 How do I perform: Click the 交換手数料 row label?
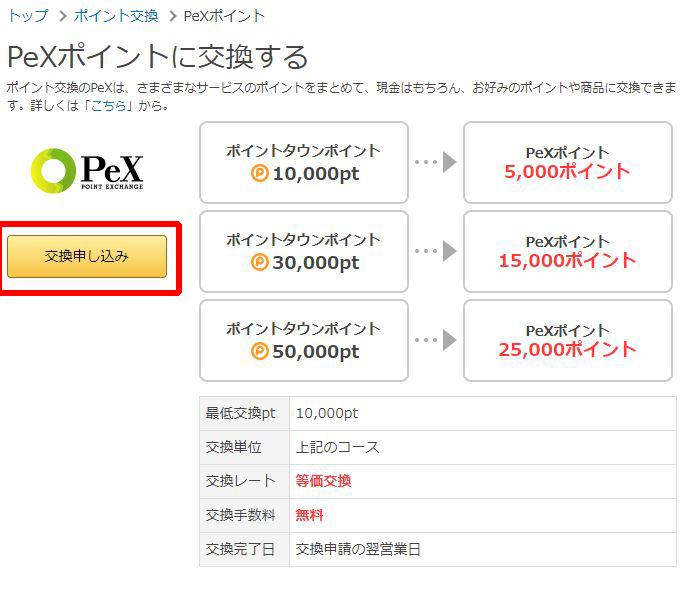240,515
